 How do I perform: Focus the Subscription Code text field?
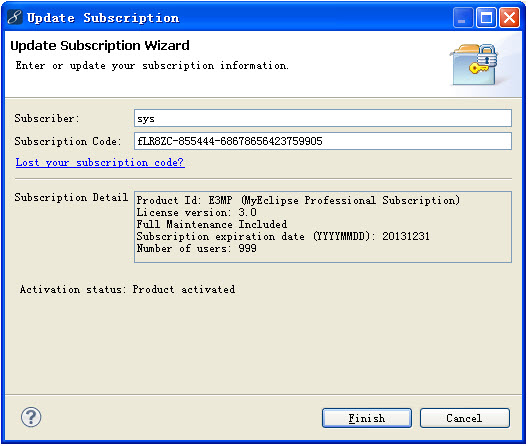point(323,141)
